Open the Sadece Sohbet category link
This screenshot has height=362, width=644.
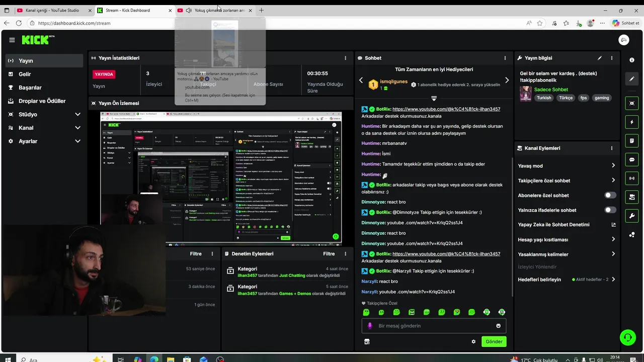point(551,89)
